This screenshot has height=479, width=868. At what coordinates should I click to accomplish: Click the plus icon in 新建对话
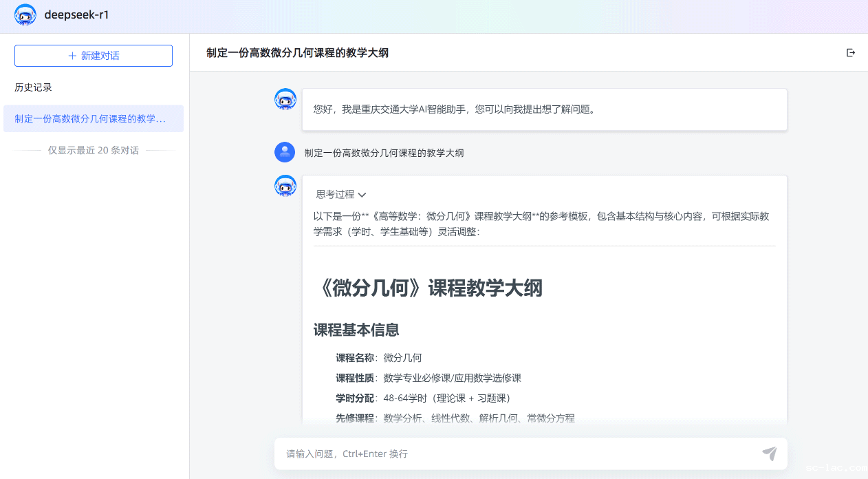[72, 56]
